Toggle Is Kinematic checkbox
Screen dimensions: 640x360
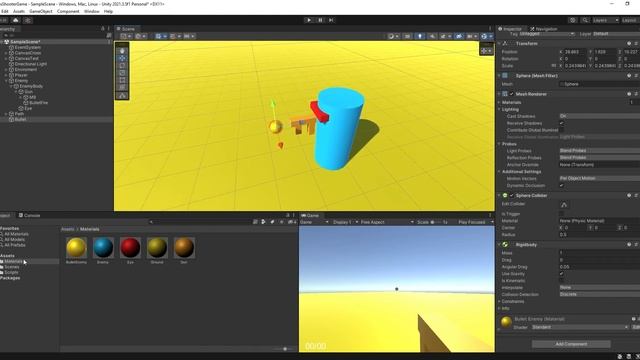click(562, 281)
